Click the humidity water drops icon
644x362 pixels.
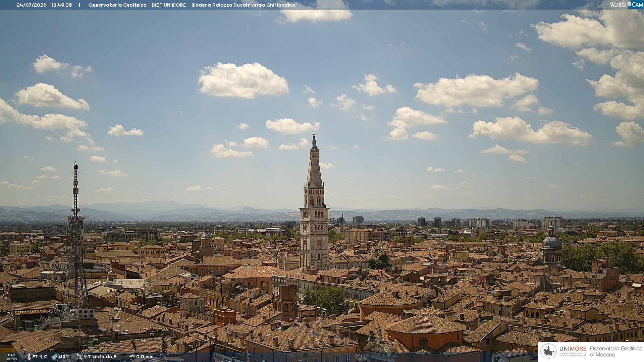(x=55, y=357)
